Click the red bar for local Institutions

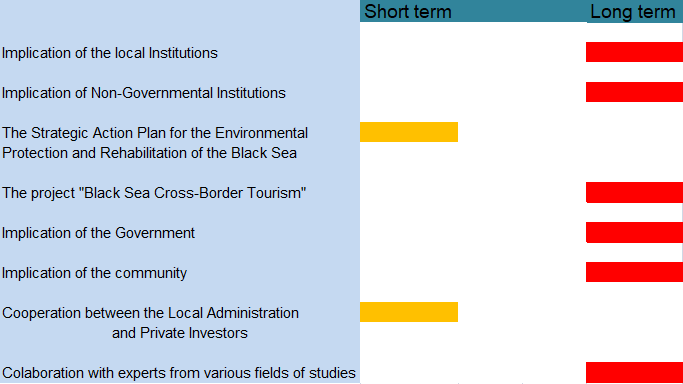click(634, 52)
